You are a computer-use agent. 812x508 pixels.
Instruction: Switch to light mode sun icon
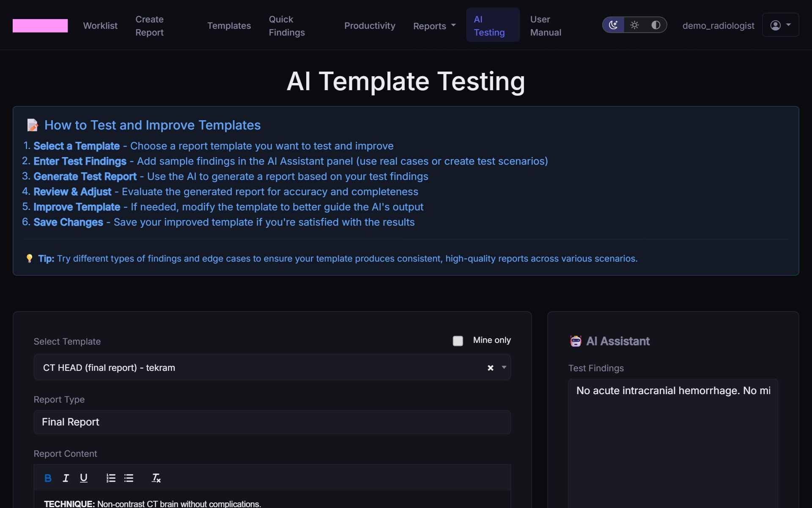(x=634, y=25)
